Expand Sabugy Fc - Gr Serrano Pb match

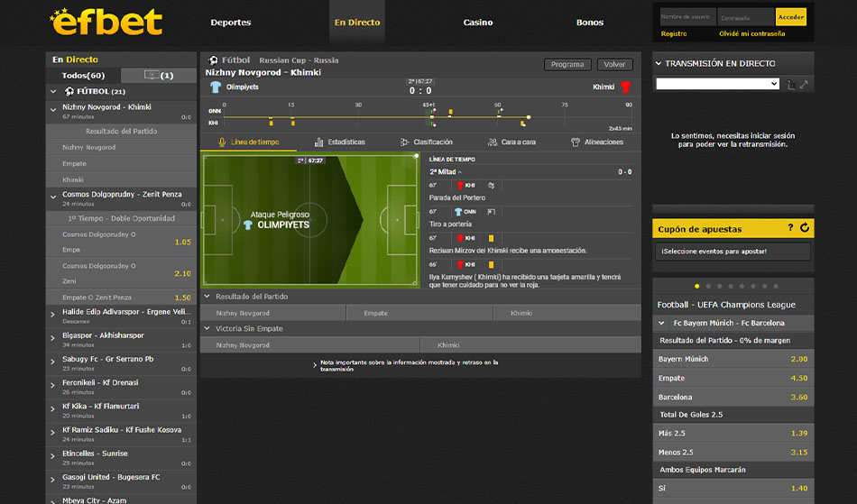(x=53, y=362)
